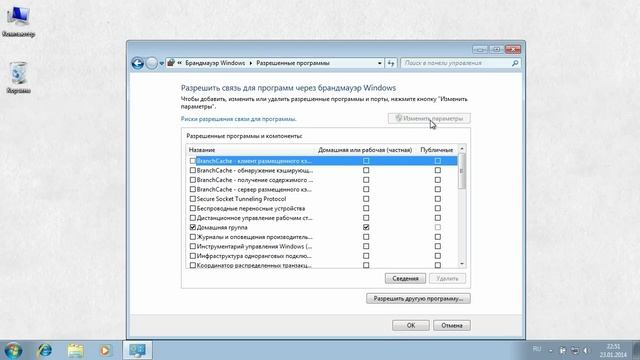The height and width of the screenshot is (360, 640).
Task: Toggle checkbox for 'BranchCache - клиент размещенного'
Action: [x=193, y=161]
